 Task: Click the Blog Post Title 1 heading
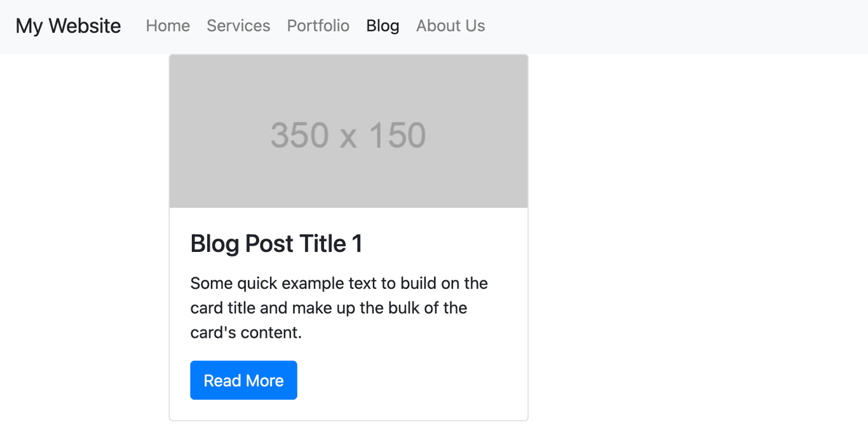coord(276,243)
